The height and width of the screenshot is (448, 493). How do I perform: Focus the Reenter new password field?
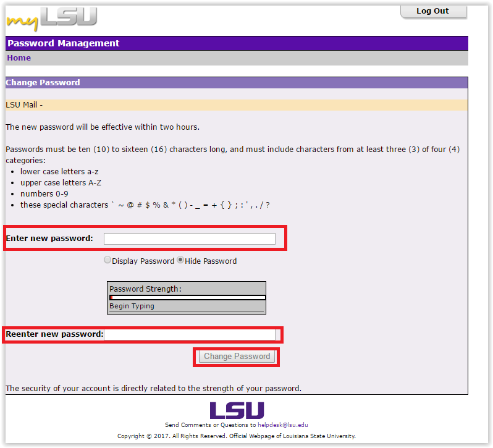(190, 334)
